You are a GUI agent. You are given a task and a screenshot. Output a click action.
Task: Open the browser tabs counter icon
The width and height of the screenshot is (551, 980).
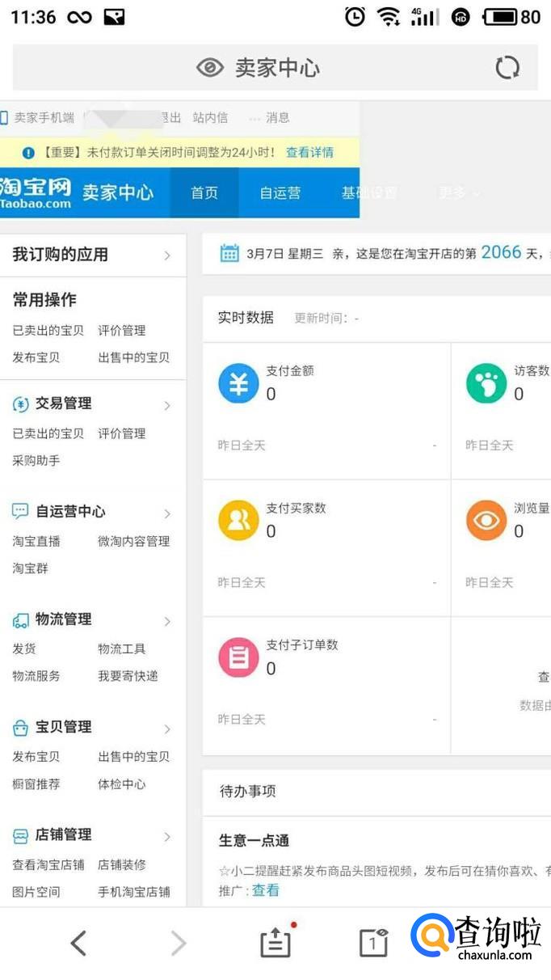pyautogui.click(x=373, y=943)
